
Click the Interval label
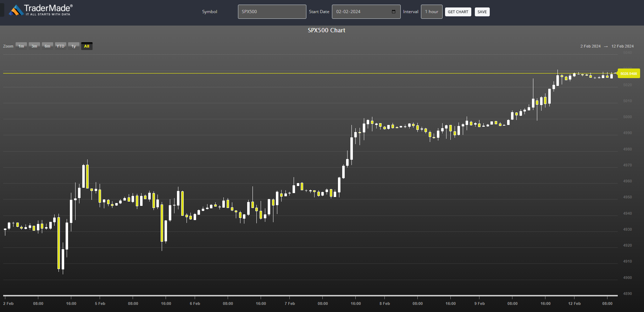[x=411, y=12]
